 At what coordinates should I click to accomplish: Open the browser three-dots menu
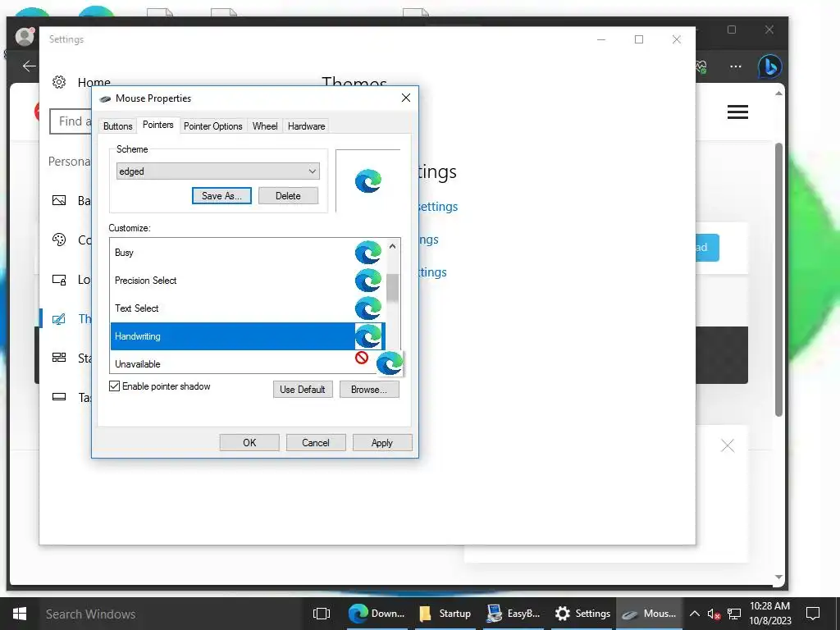[736, 66]
